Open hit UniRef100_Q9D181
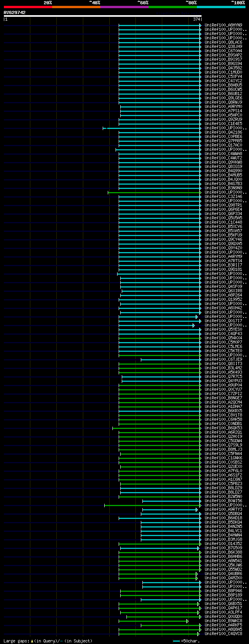Screen dimensions: 249x644 click(223, 270)
